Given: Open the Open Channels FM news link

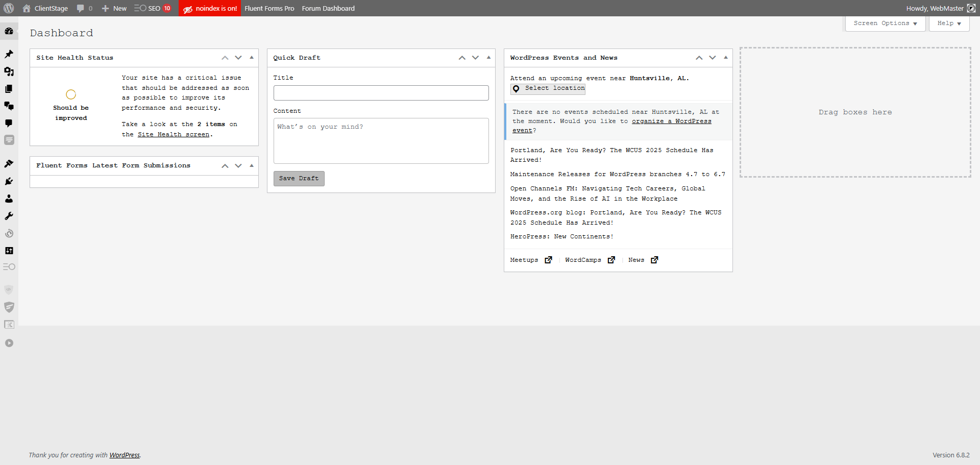Looking at the screenshot, I should 608,193.
